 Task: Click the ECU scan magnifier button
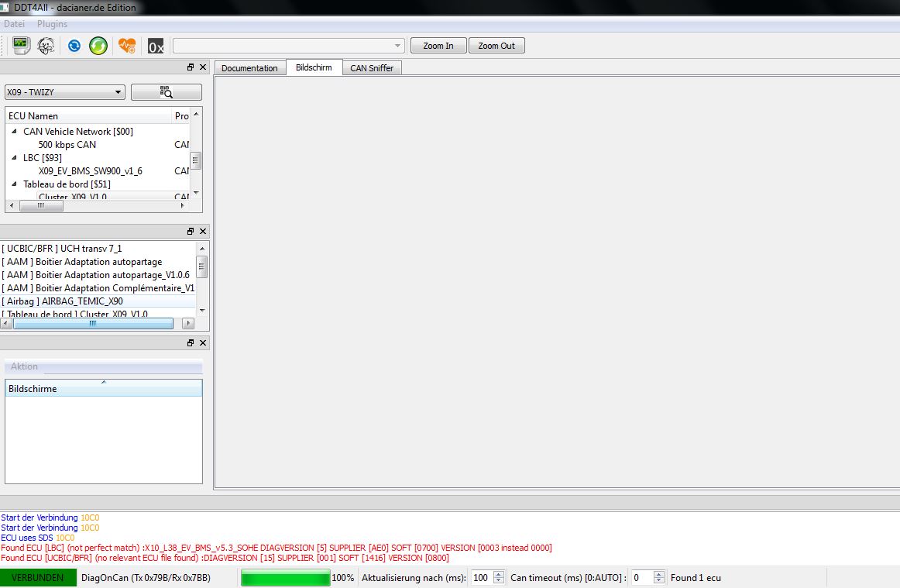(167, 92)
